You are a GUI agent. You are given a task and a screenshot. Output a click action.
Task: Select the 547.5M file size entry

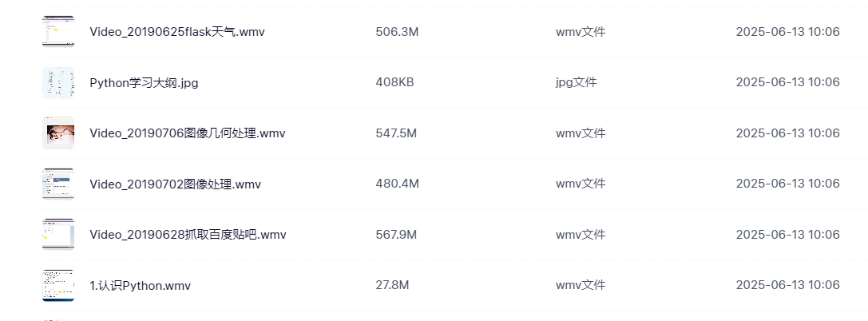pos(396,133)
